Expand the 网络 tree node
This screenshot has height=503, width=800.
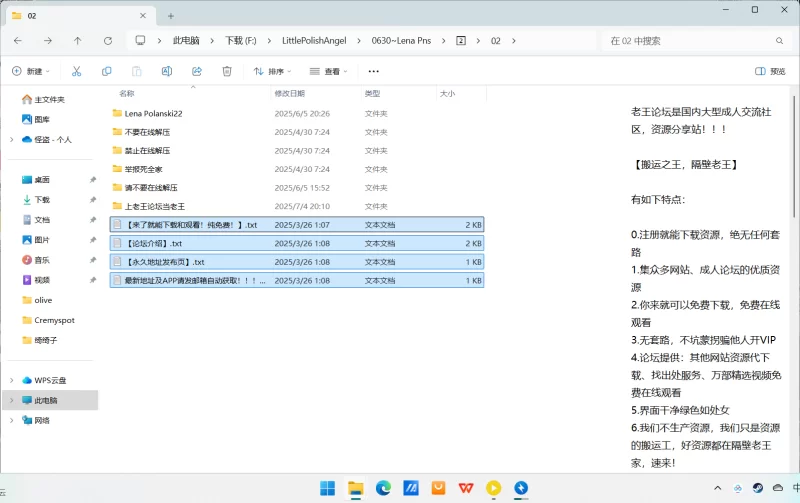click(x=12, y=420)
